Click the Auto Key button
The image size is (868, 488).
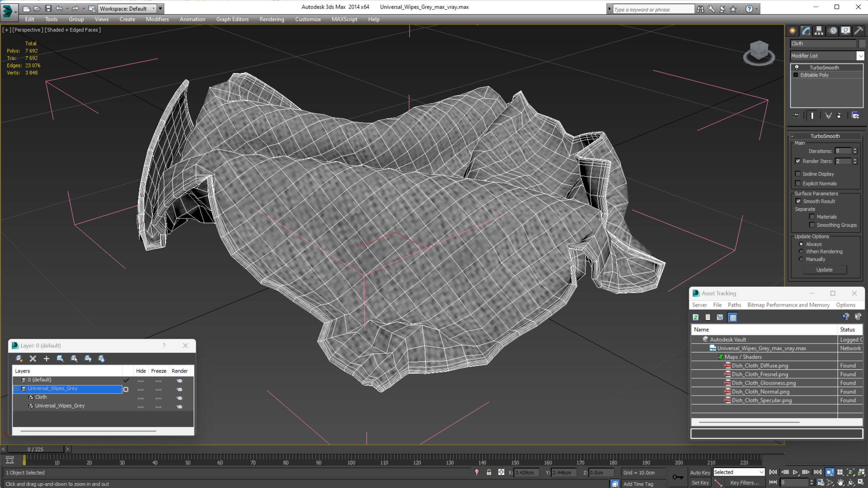[x=700, y=472]
